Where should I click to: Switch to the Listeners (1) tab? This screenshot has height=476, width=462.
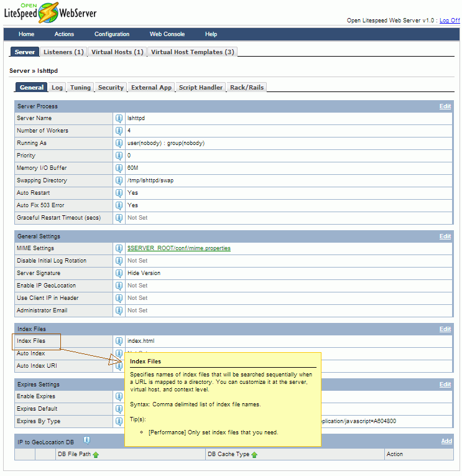pyautogui.click(x=63, y=52)
